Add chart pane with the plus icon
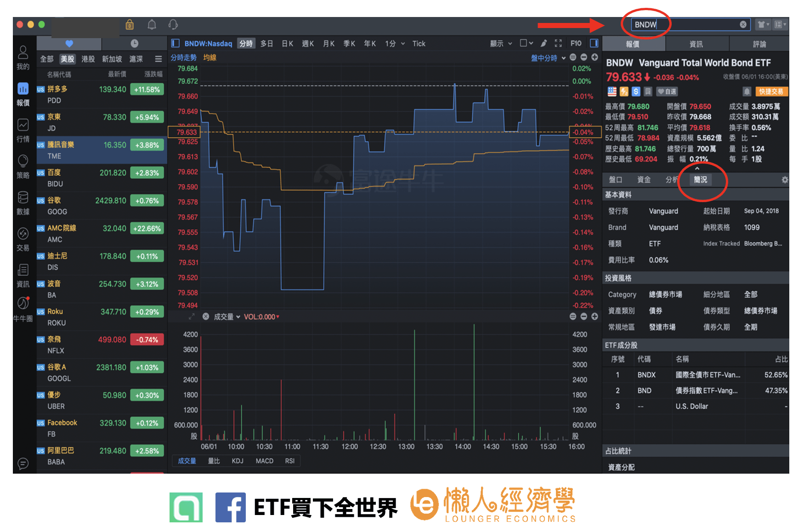 coord(595,57)
